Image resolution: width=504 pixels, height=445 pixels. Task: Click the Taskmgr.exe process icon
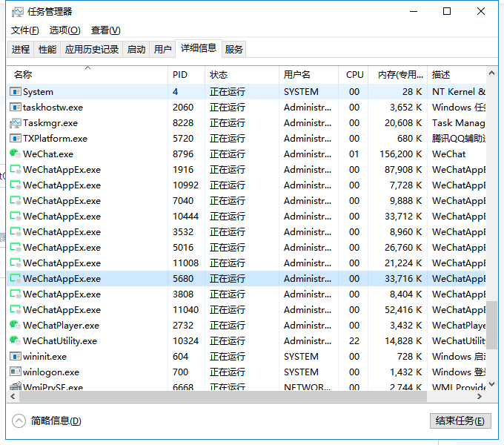[x=15, y=123]
